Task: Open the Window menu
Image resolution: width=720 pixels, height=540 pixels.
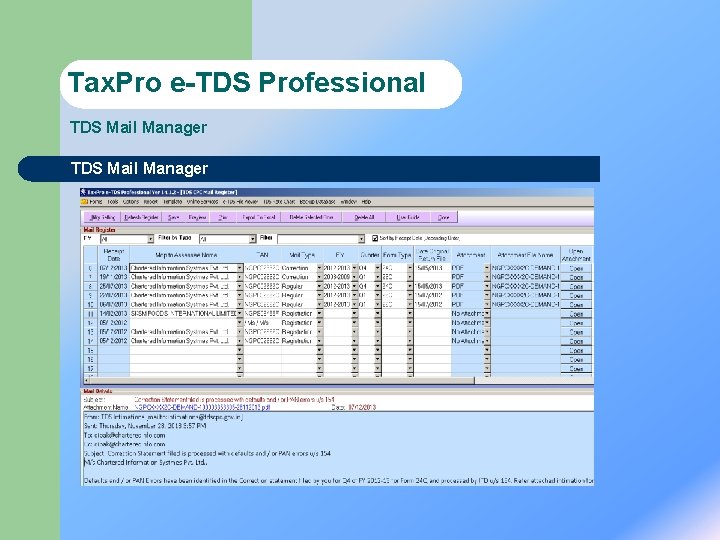Action: coord(349,202)
